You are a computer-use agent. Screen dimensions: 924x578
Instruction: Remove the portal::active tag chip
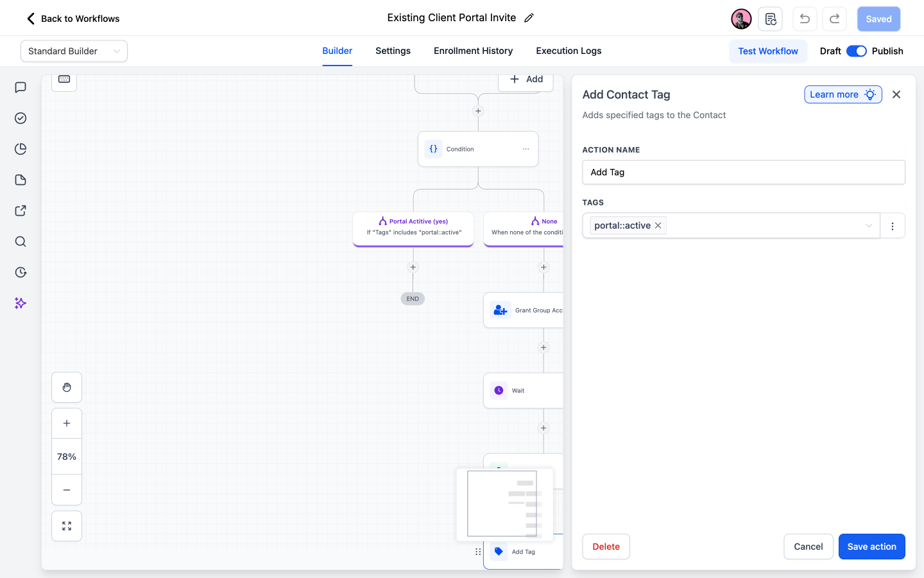(658, 225)
